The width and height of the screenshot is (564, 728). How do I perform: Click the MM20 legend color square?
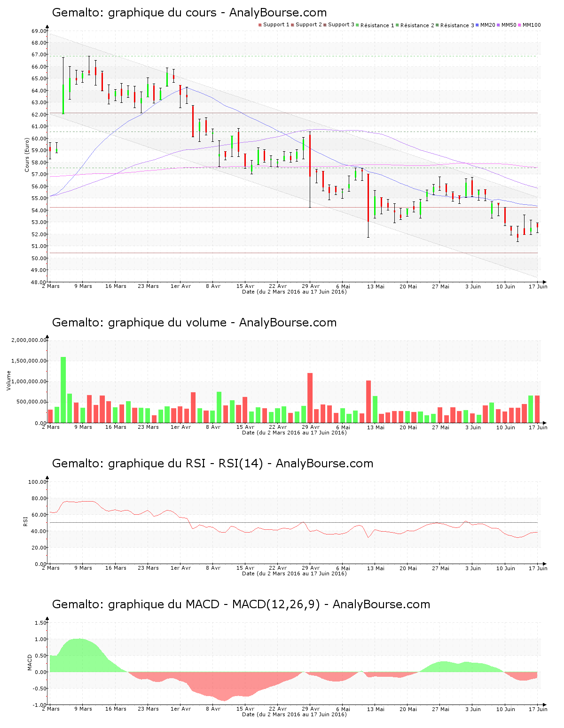pos(478,25)
